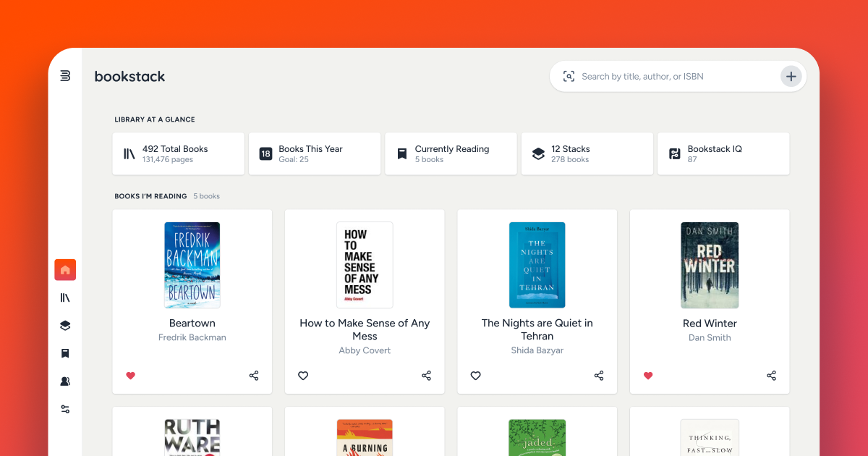The width and height of the screenshot is (868, 456).
Task: Unfavorite Red Winter with the heart icon
Action: click(648, 376)
